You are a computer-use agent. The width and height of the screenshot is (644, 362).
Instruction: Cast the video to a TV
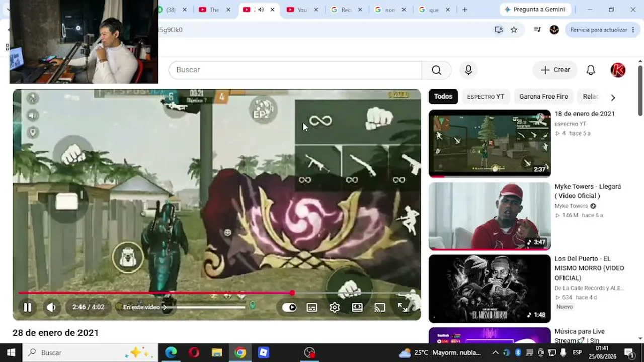380,307
